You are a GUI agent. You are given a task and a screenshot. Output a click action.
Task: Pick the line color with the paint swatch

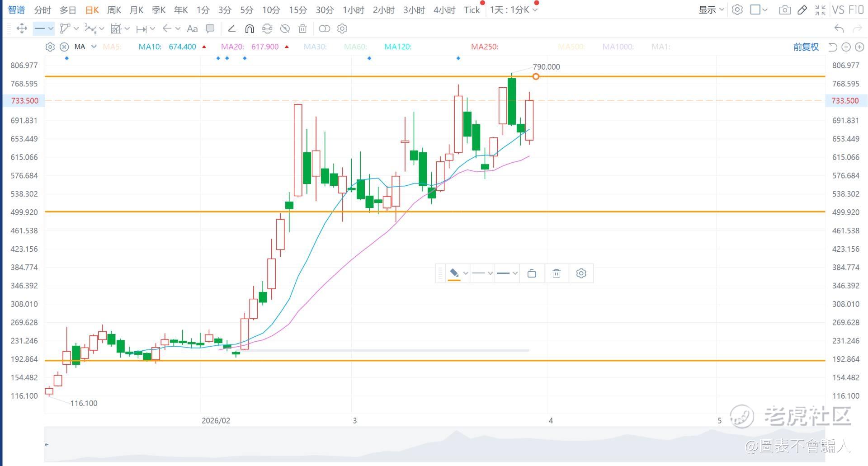coord(454,273)
